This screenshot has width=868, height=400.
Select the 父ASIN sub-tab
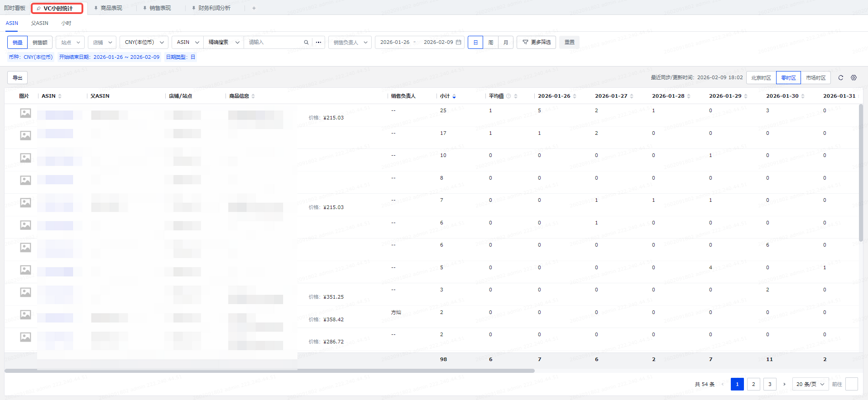[x=39, y=23]
